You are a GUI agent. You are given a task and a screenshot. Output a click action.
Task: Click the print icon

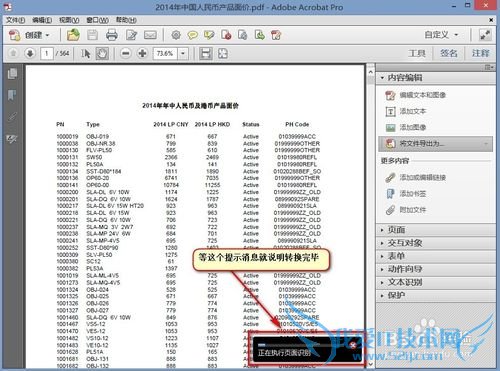pyautogui.click(x=112, y=35)
